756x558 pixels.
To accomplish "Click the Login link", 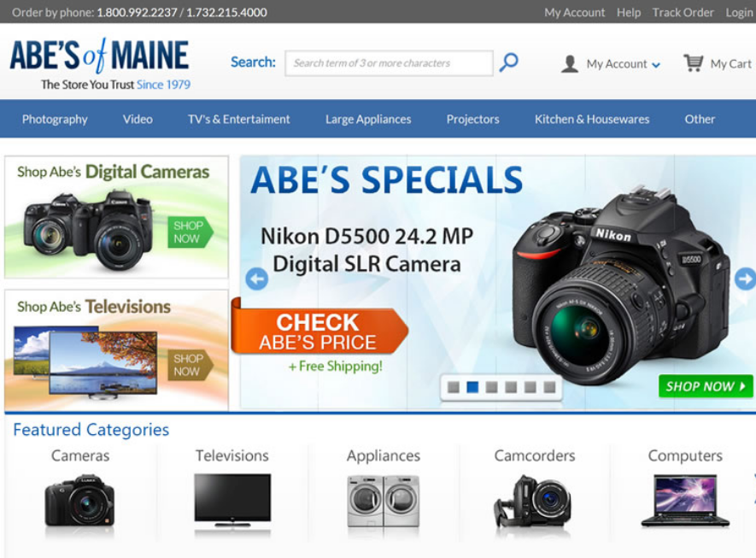I will (740, 13).
